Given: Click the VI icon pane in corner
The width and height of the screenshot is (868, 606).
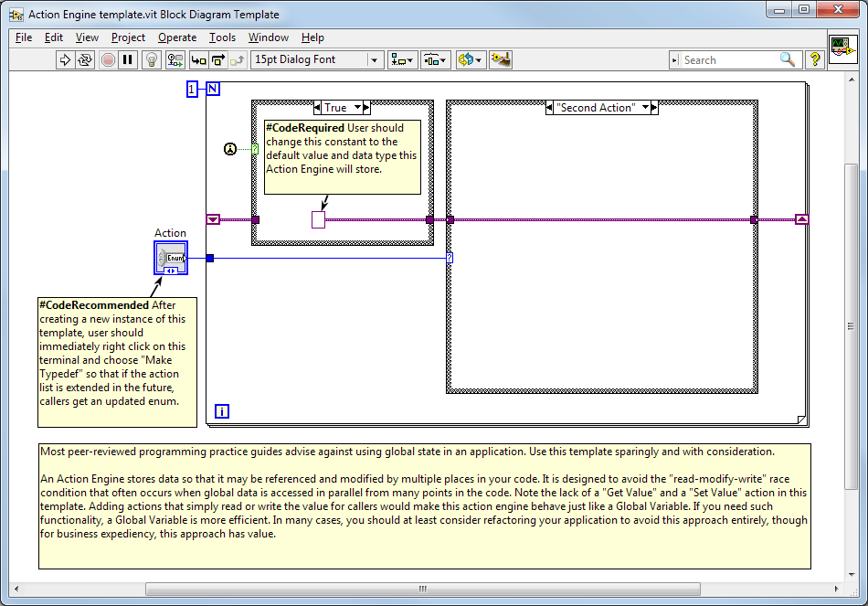Looking at the screenshot, I should 842,48.
